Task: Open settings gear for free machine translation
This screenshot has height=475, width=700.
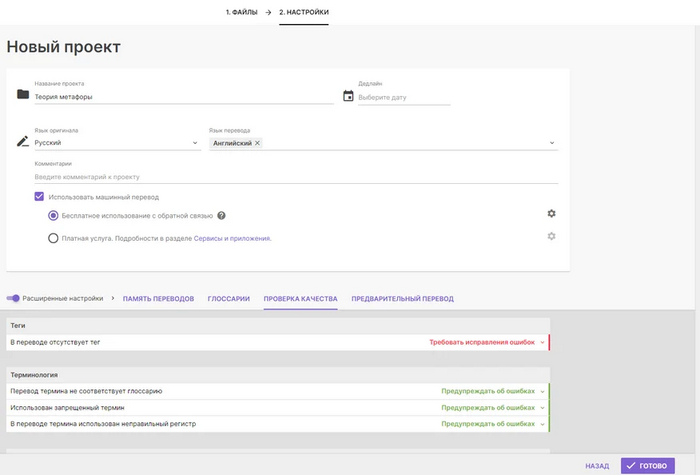Action: click(551, 214)
